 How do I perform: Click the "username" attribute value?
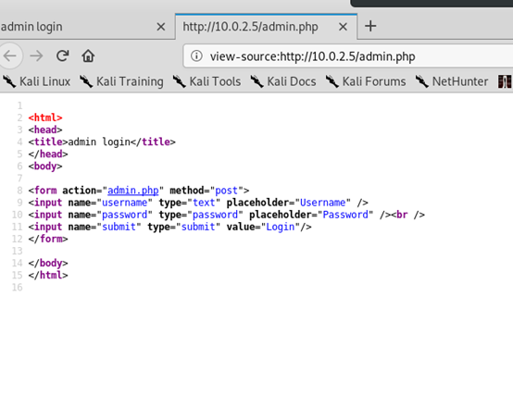(x=124, y=203)
